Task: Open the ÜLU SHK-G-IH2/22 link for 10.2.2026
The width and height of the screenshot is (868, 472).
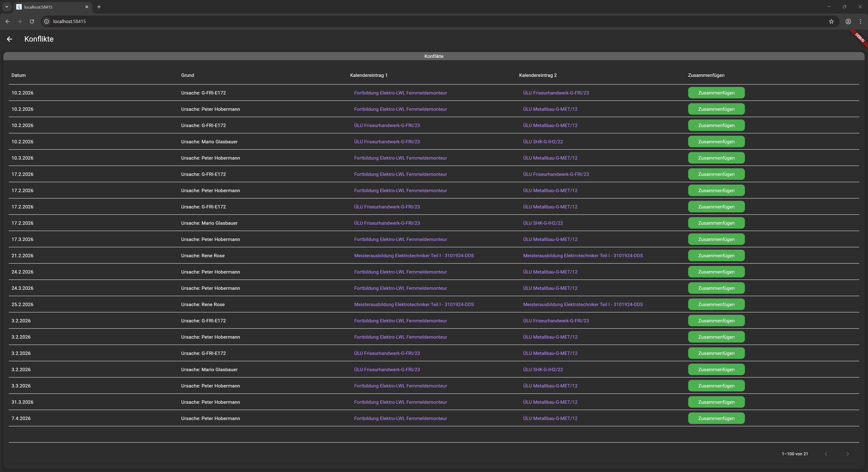Action: pyautogui.click(x=543, y=142)
